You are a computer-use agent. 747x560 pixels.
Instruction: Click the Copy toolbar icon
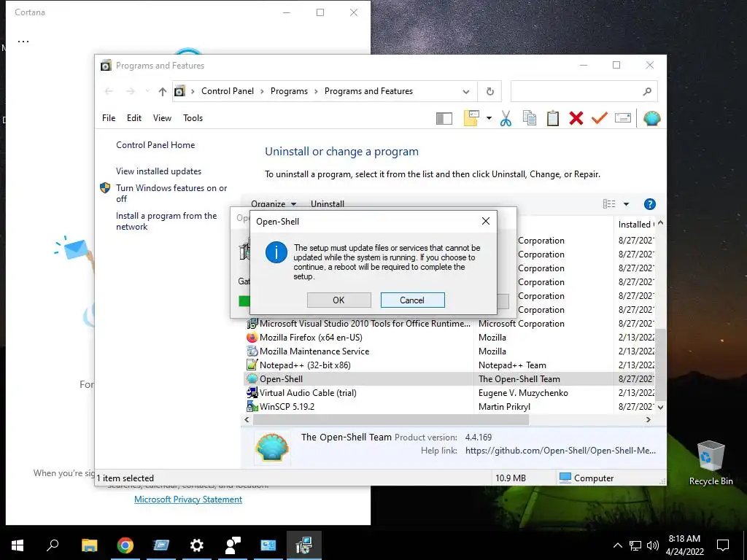point(530,118)
